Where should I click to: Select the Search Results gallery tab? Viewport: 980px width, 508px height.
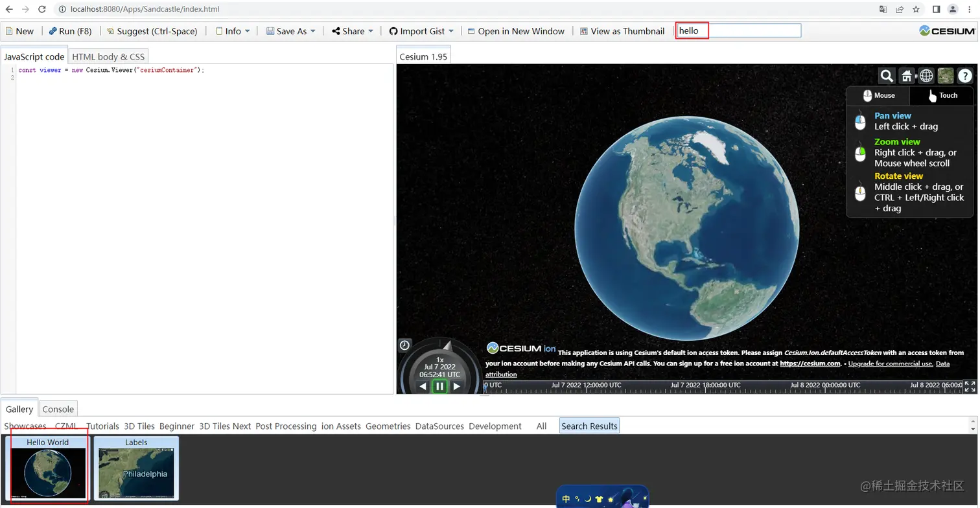point(589,426)
